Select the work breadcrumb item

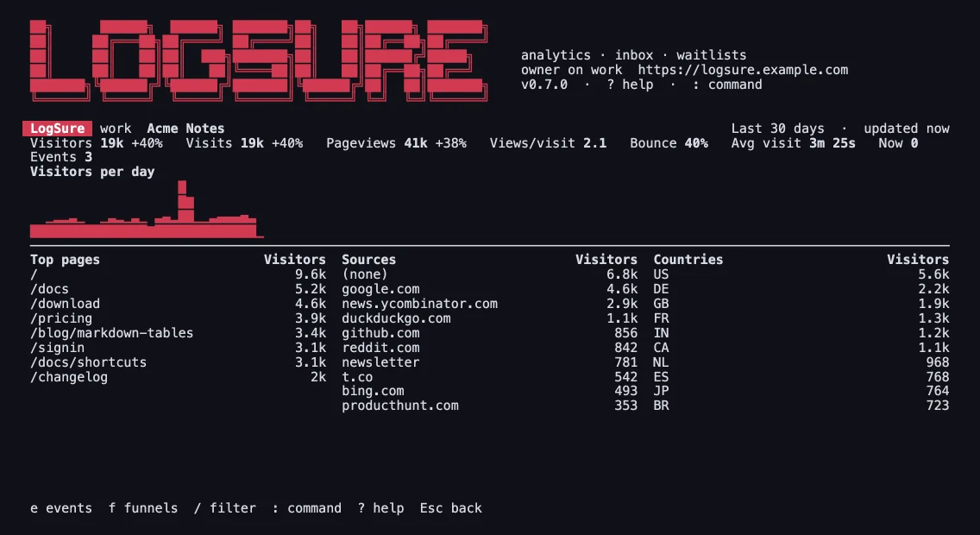(x=116, y=129)
